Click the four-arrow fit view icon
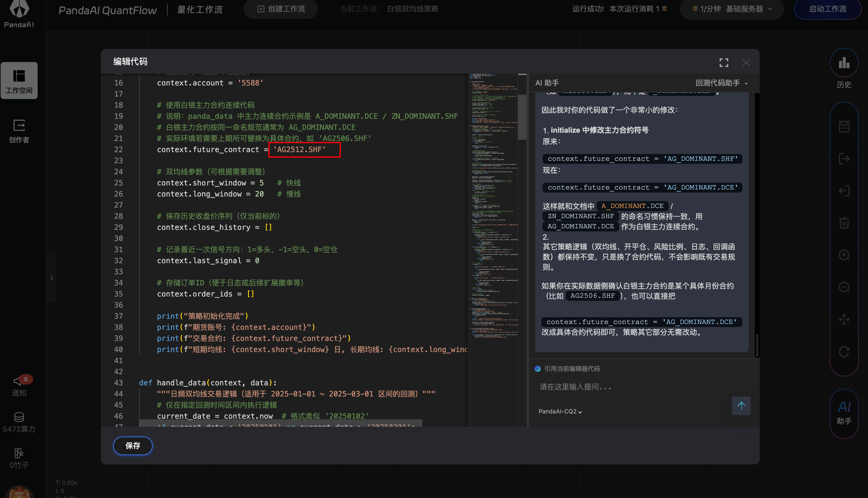Image resolution: width=868 pixels, height=498 pixels. pos(844,319)
